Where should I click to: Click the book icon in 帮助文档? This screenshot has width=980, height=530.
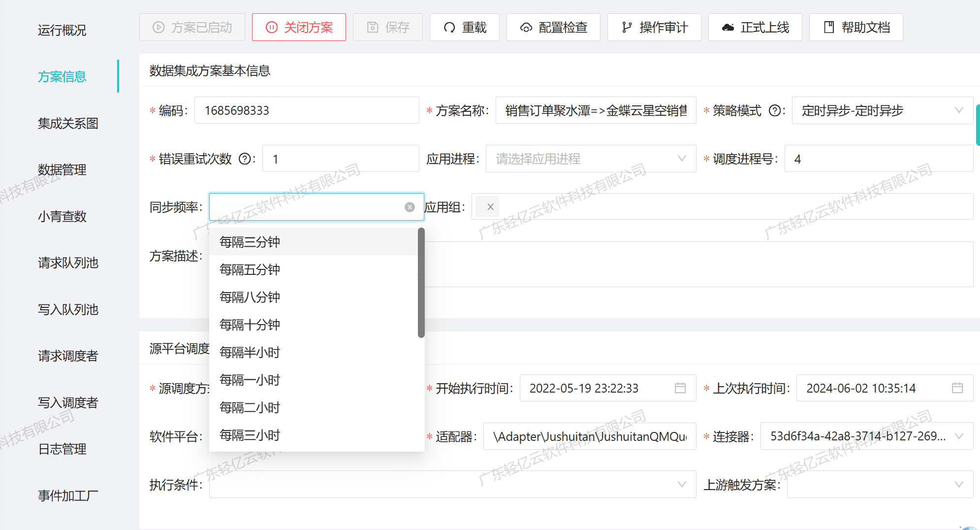pyautogui.click(x=829, y=27)
